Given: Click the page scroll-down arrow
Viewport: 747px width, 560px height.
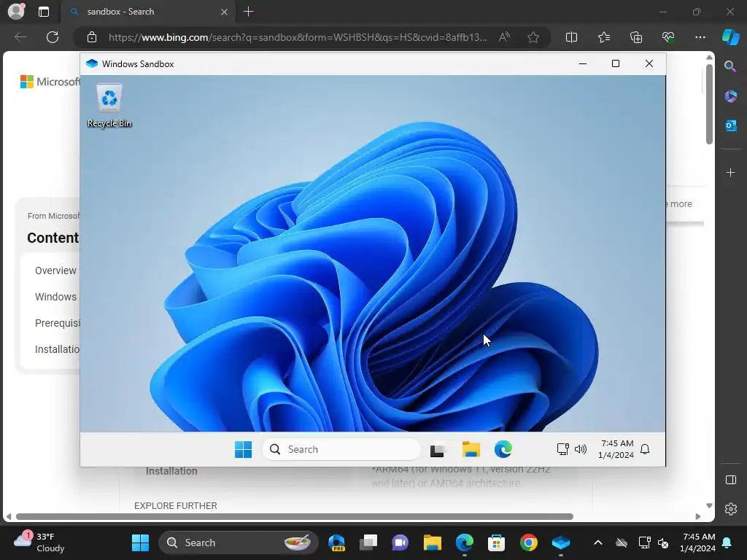Looking at the screenshot, I should (709, 506).
